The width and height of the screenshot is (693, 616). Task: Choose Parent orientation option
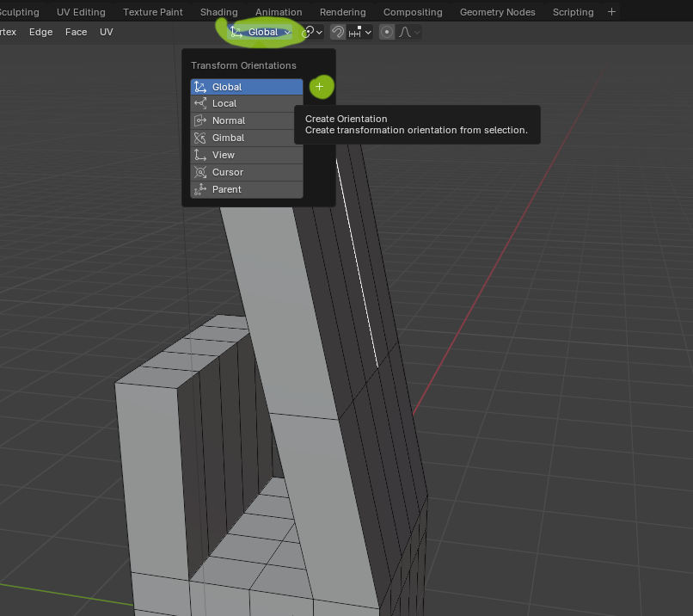(246, 189)
